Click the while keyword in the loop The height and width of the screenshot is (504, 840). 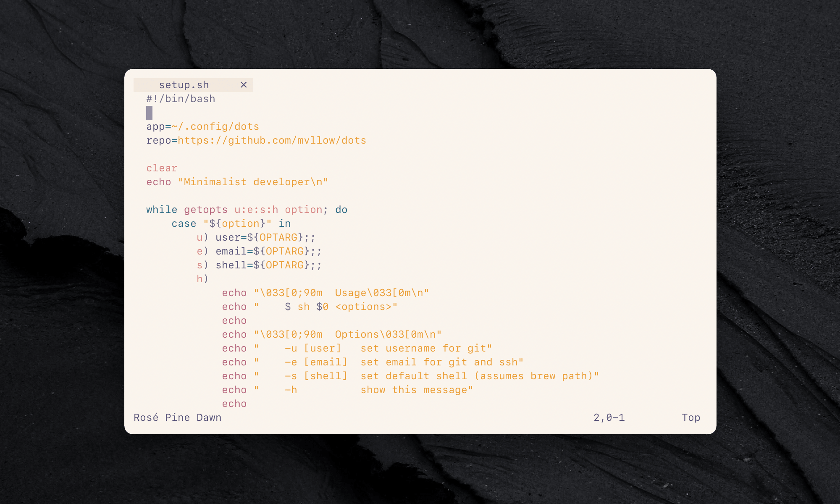162,209
